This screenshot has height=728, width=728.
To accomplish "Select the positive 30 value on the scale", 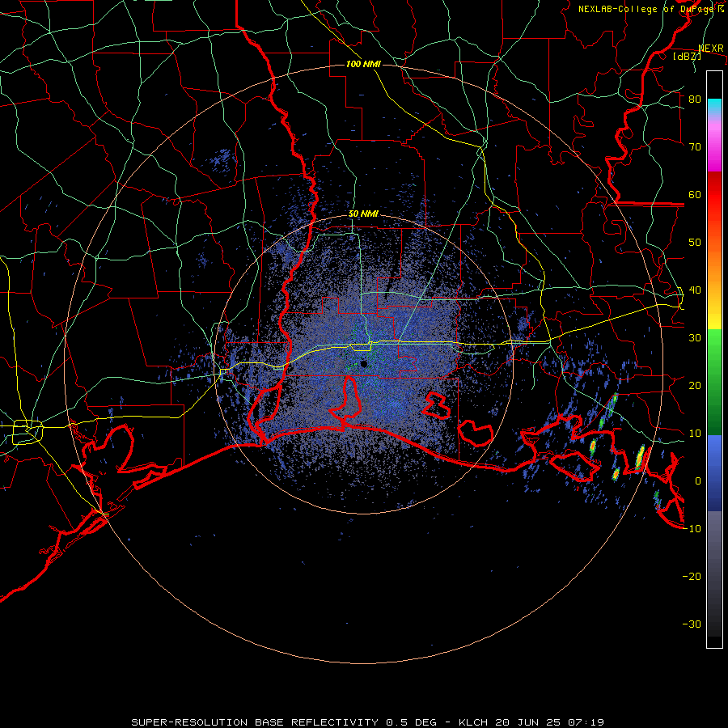I will coord(695,338).
